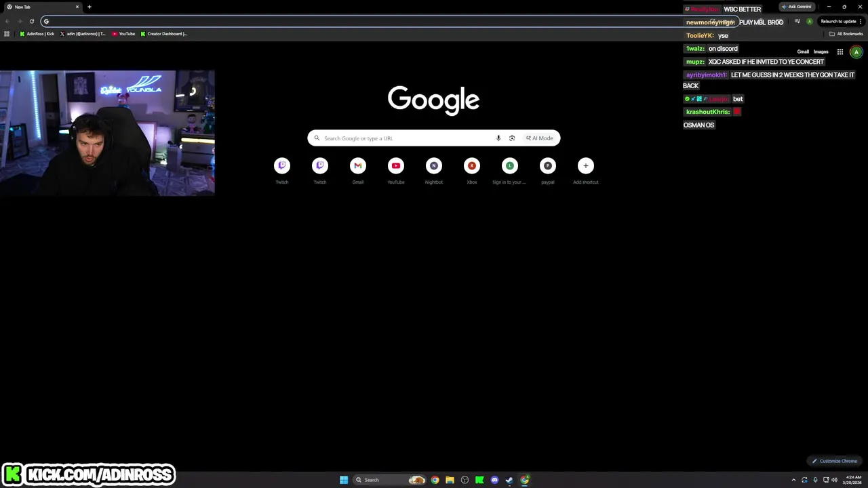This screenshot has width=868, height=488.
Task: Open the Windows Start menu
Action: (344, 480)
